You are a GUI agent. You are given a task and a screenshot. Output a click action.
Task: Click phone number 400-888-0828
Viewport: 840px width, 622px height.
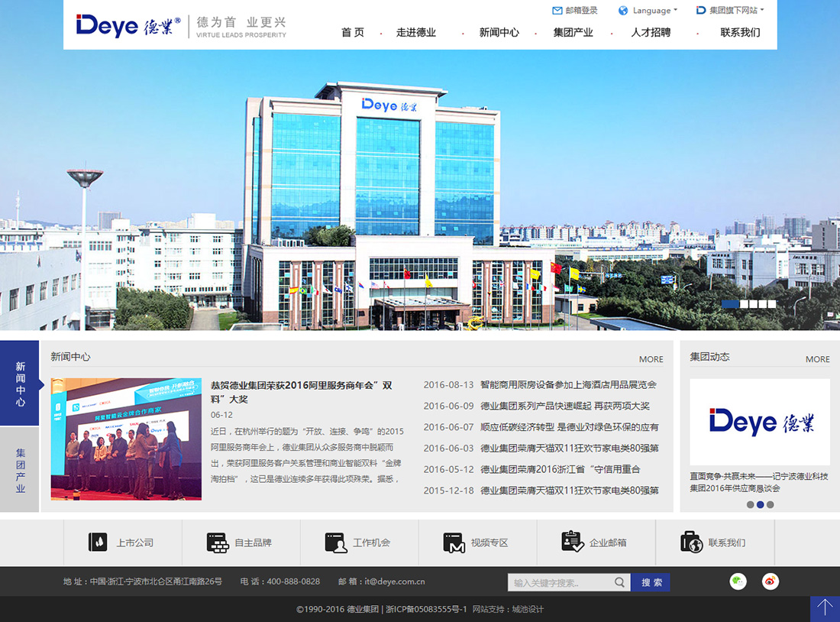point(293,582)
